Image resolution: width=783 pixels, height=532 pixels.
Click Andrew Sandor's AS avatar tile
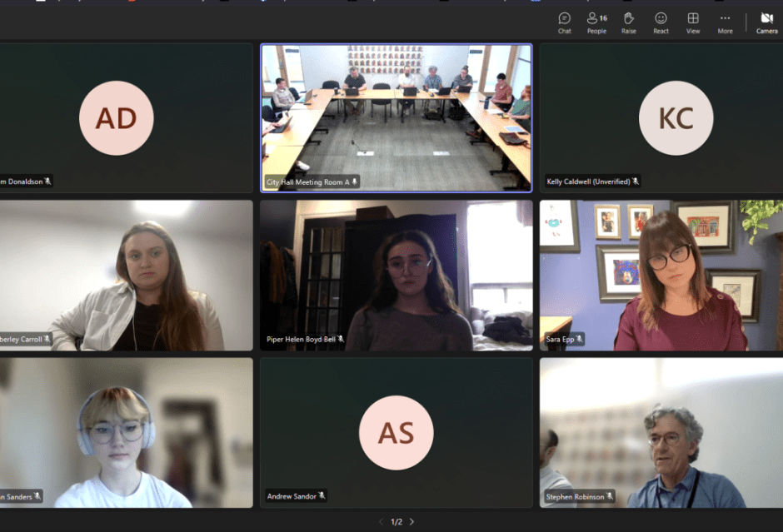(x=396, y=433)
